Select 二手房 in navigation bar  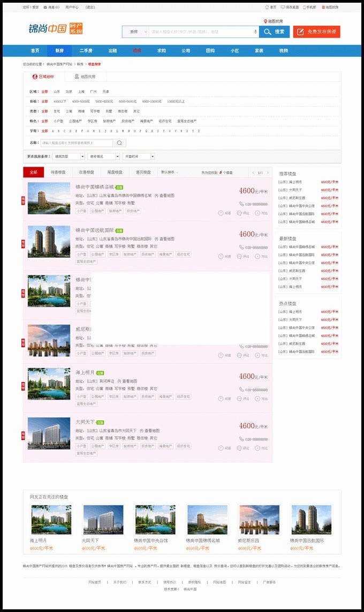click(86, 51)
